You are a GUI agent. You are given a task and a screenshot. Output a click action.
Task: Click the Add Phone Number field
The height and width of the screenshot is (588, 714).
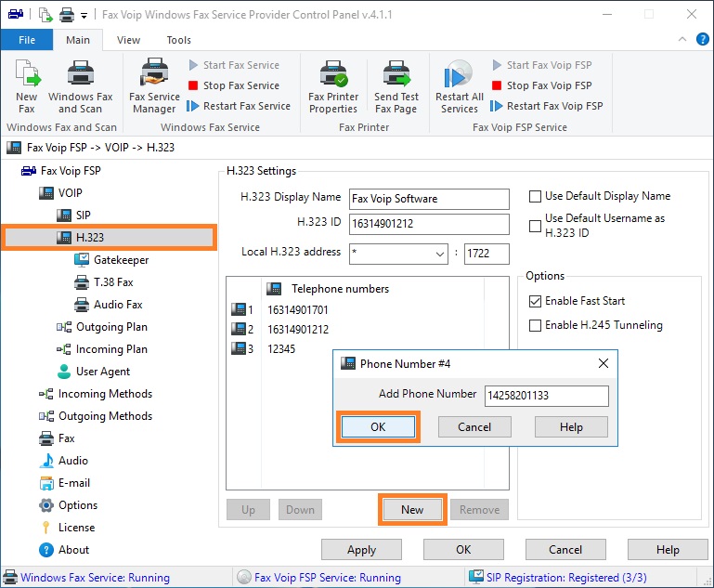pos(547,396)
